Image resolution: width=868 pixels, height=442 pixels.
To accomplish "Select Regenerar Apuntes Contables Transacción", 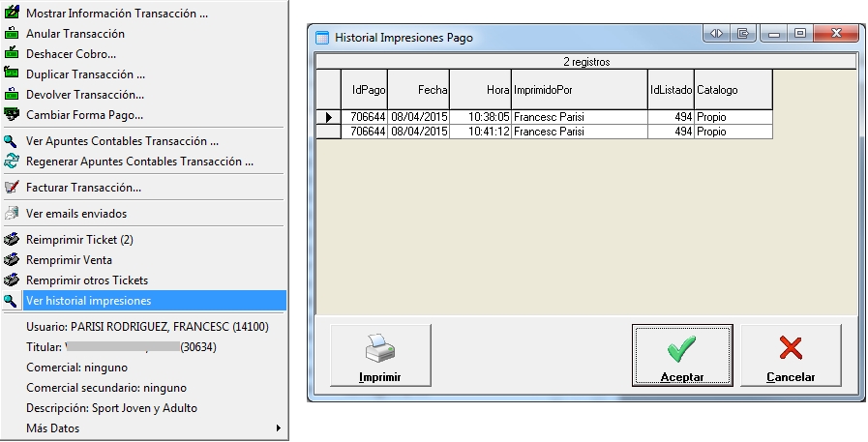I will tap(139, 162).
